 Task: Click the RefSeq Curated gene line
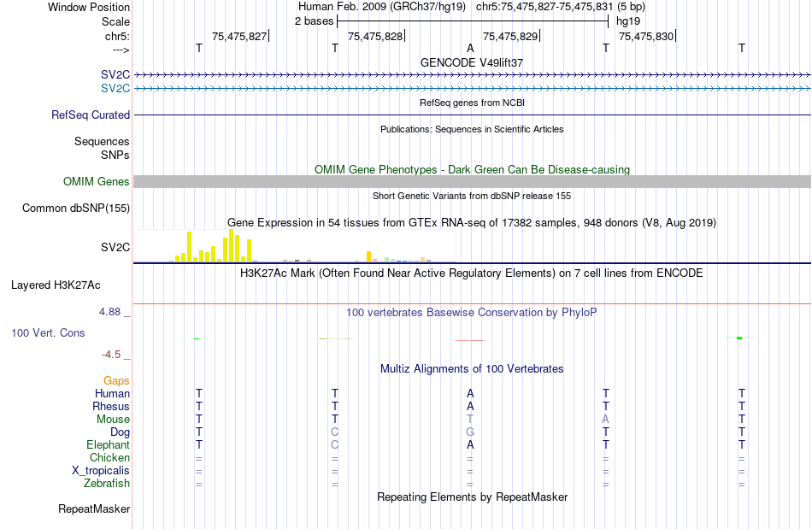(x=472, y=115)
